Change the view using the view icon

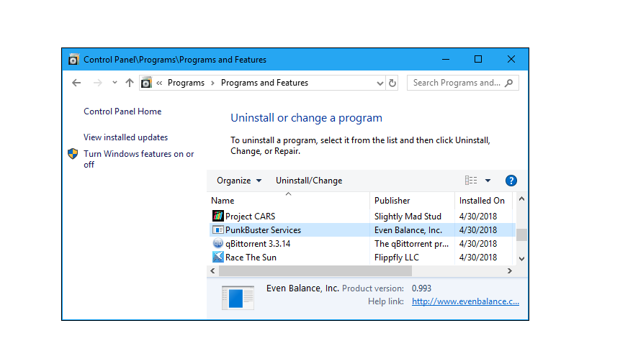(471, 180)
